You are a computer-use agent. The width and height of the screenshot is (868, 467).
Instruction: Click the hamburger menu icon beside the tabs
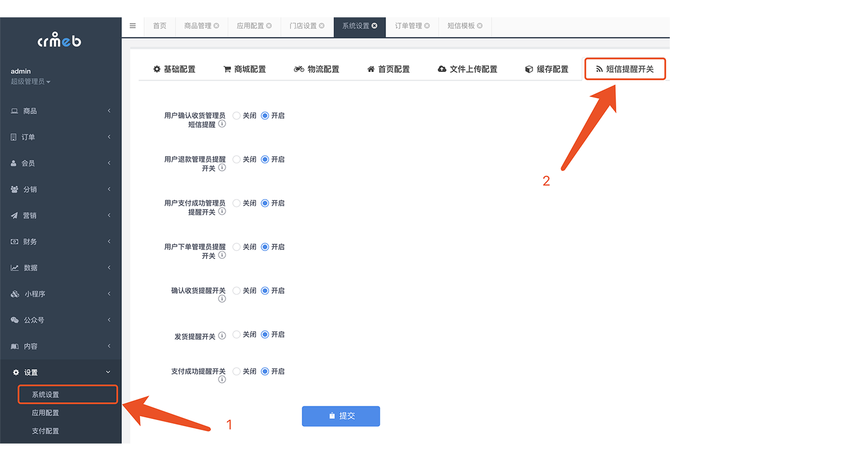pyautogui.click(x=132, y=26)
